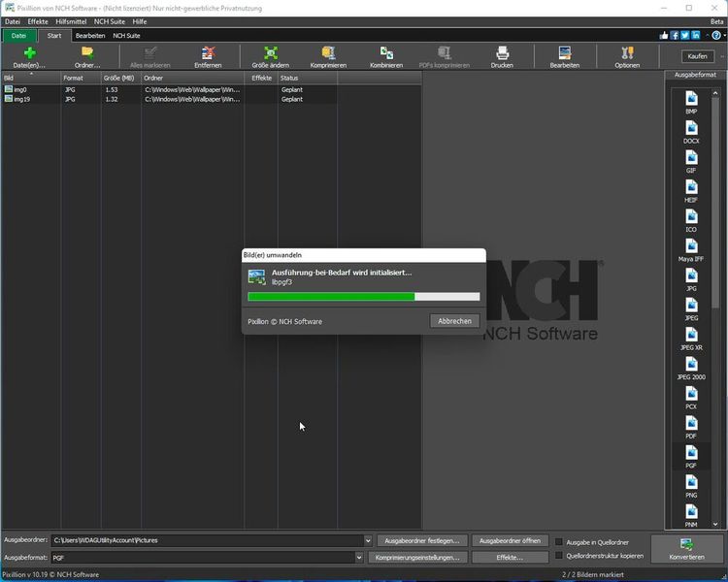Screen dimensions: 728x582
Task: Open the Hilfsmittel menu
Action: click(x=71, y=21)
